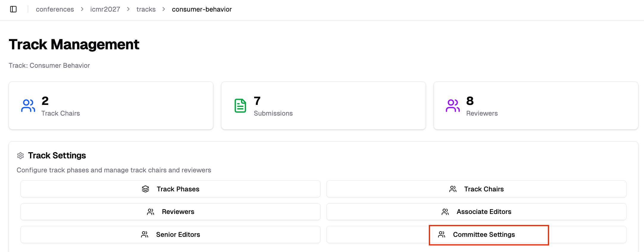Open Associate Editors management
Viewport: 644px width, 252px height.
click(476, 212)
